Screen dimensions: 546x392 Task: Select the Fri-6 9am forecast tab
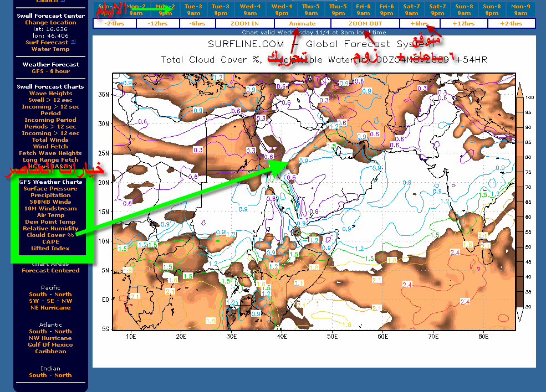coord(363,10)
